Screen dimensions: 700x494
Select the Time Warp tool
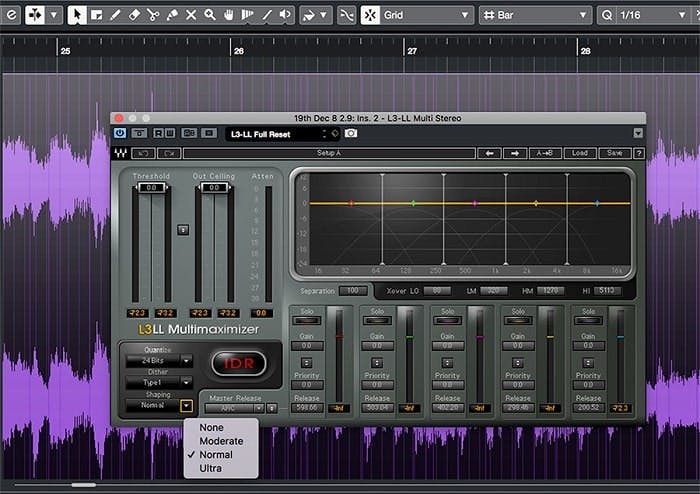point(247,15)
